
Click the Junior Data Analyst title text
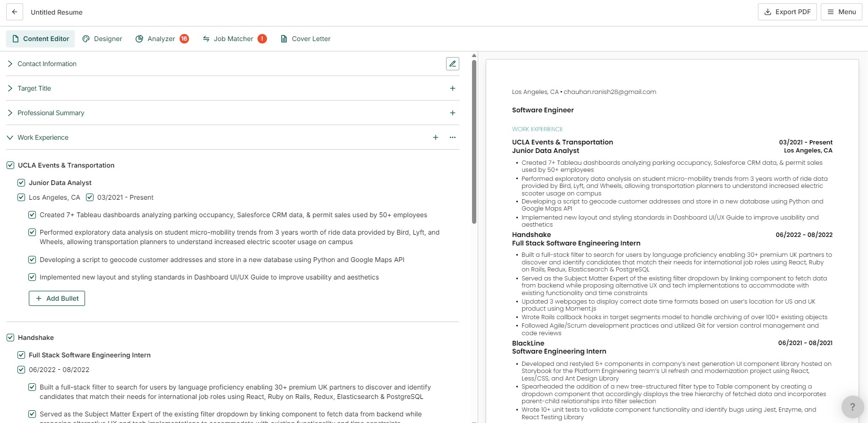(x=60, y=183)
